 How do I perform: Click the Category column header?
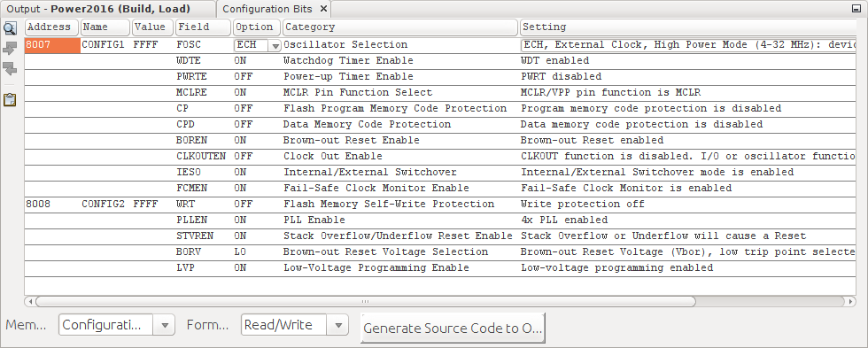399,27
